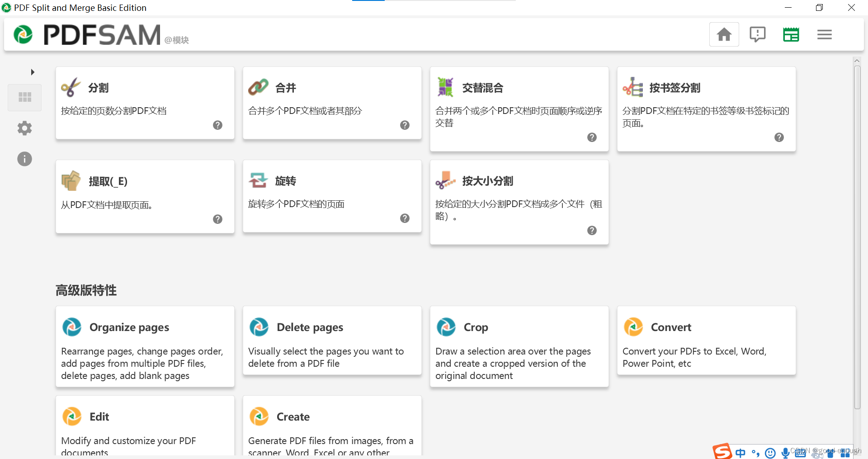
Task: Open the Convert premium title
Action: point(671,327)
